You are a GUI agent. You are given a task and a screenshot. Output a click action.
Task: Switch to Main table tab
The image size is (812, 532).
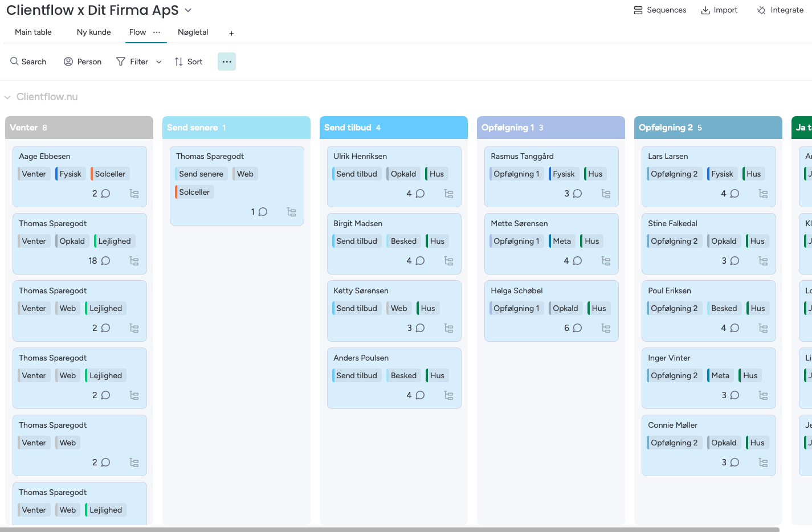coord(33,32)
